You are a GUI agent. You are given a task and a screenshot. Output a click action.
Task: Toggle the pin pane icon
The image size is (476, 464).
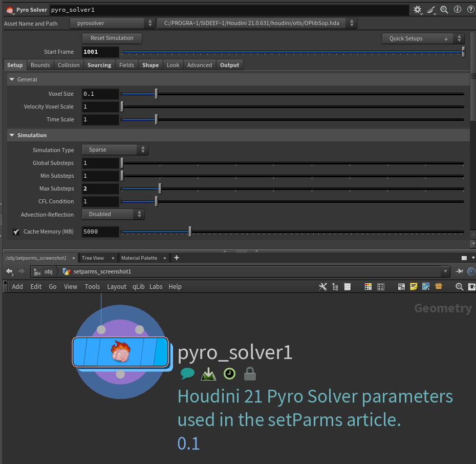pos(460,271)
